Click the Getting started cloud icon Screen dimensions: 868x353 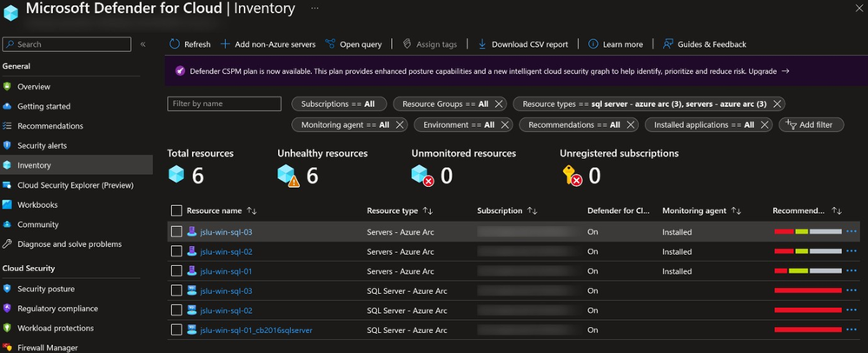pos(7,106)
